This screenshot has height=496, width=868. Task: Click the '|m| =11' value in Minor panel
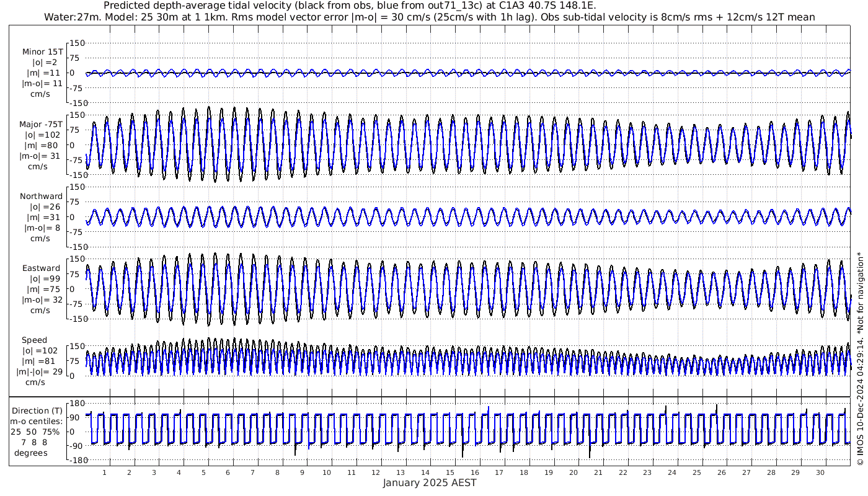coord(43,73)
